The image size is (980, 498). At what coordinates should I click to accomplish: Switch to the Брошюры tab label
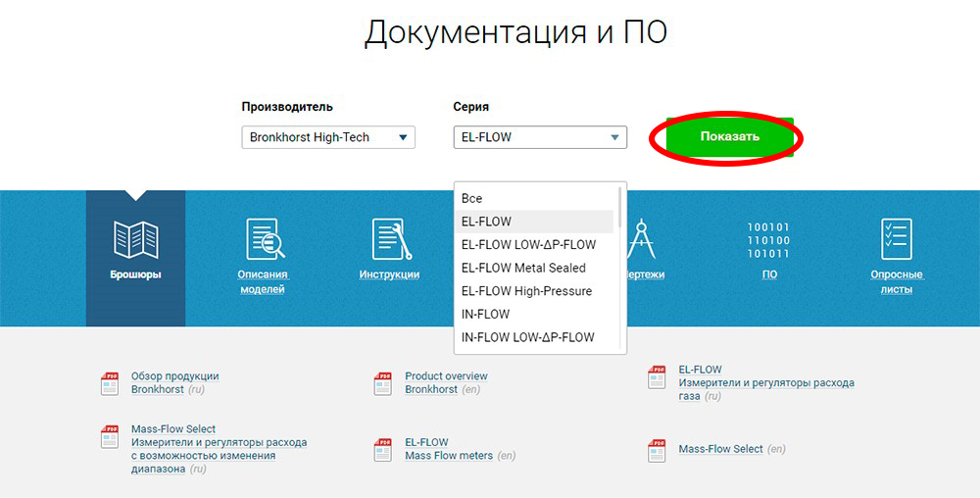(x=135, y=274)
